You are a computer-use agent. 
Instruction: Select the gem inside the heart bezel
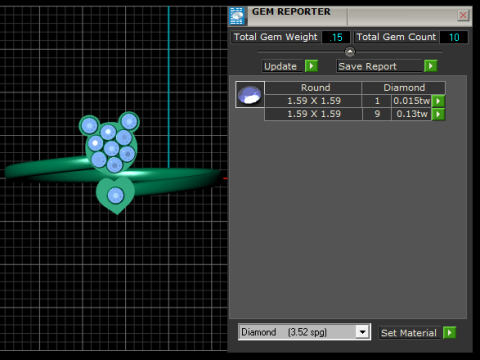[116, 195]
